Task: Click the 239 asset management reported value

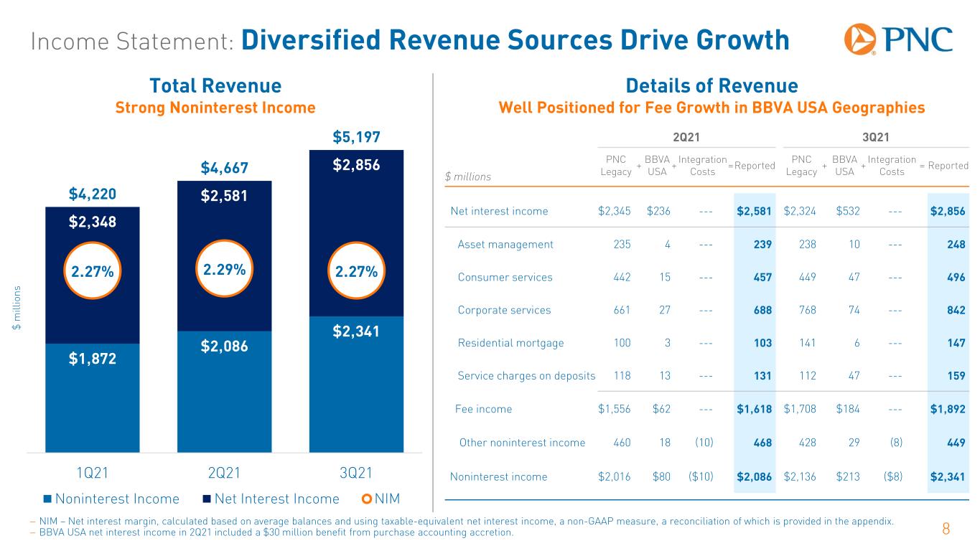Action: point(763,244)
